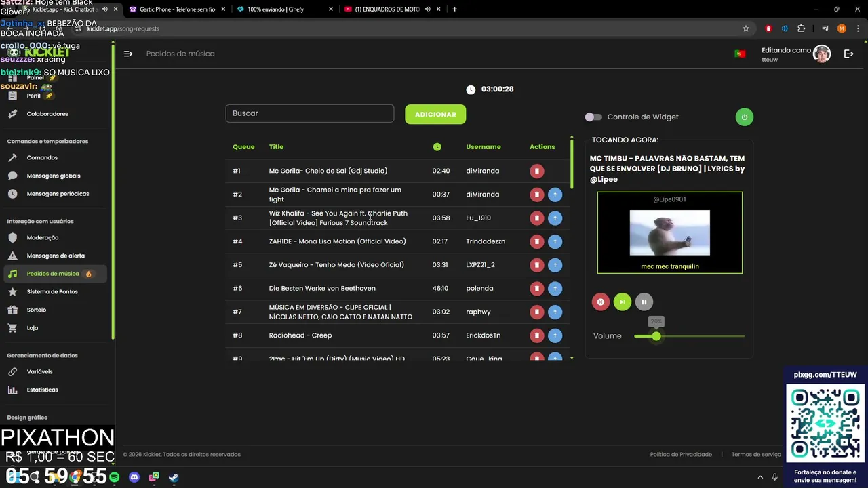
Task: Open Mensagens de alerta in the sidebar
Action: (56, 256)
